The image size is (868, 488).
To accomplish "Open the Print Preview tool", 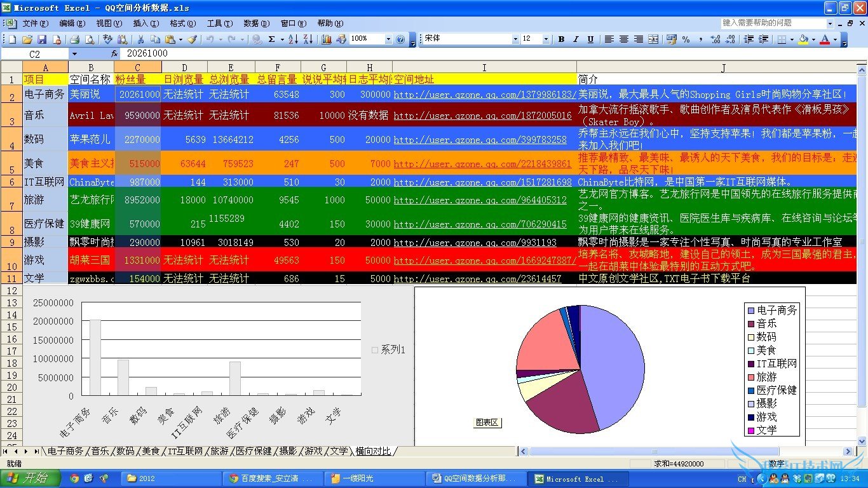I will pos(90,39).
